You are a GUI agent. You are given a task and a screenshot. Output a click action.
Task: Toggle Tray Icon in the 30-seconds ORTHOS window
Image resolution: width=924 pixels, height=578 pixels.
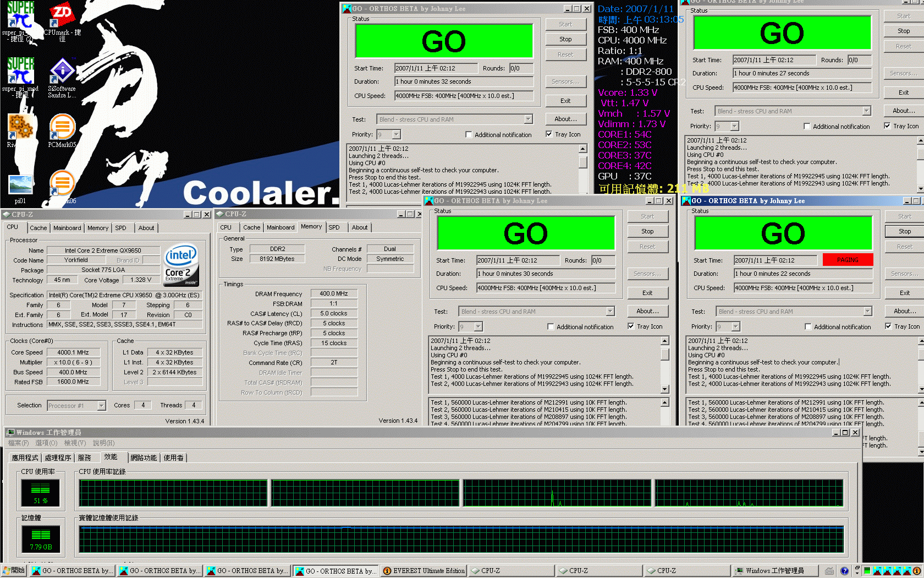[631, 326]
